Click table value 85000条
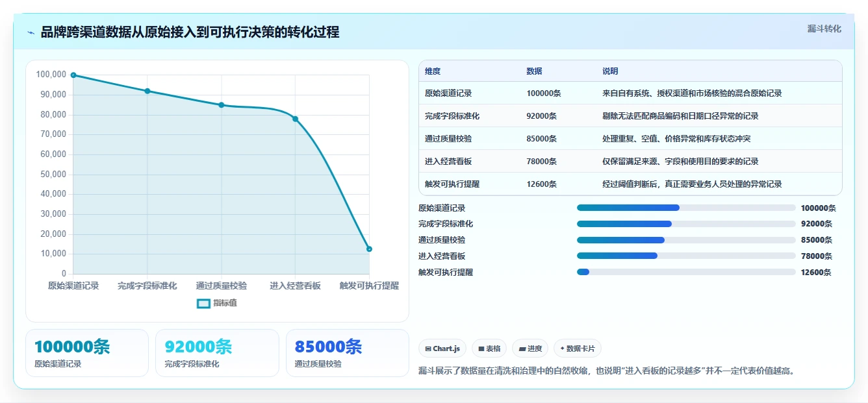This screenshot has height=403, width=868. 542,139
